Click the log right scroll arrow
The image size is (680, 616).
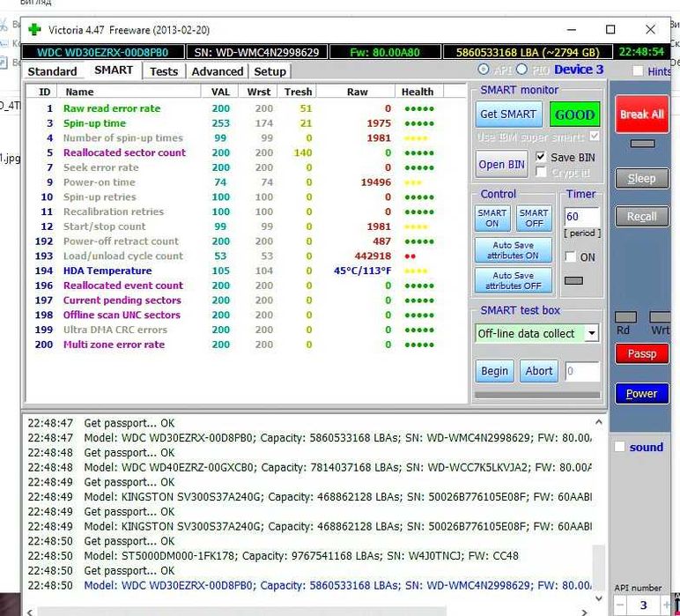coord(584,612)
